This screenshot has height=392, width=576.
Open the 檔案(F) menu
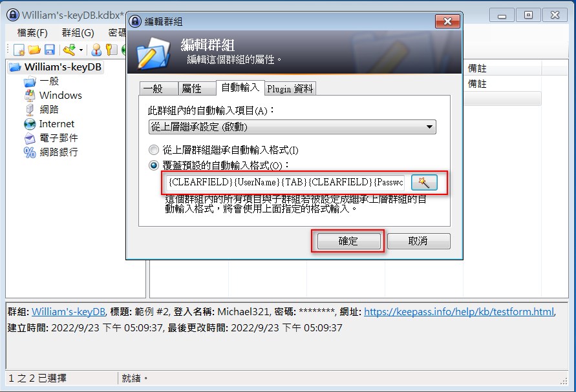(x=32, y=33)
